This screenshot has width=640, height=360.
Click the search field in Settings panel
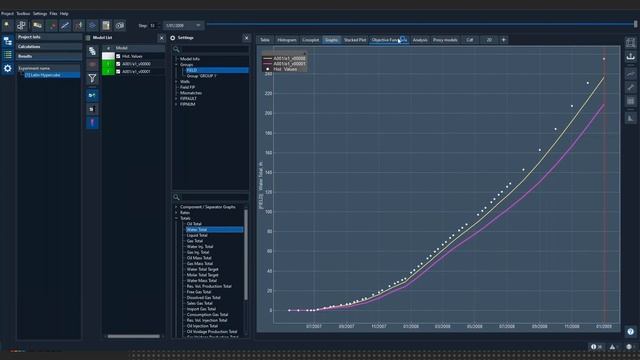click(x=211, y=49)
